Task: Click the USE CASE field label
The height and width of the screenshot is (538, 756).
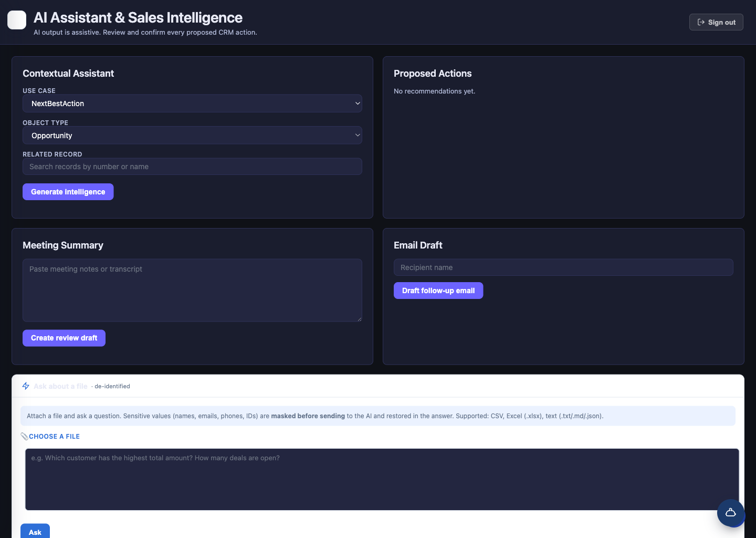Action: point(39,91)
